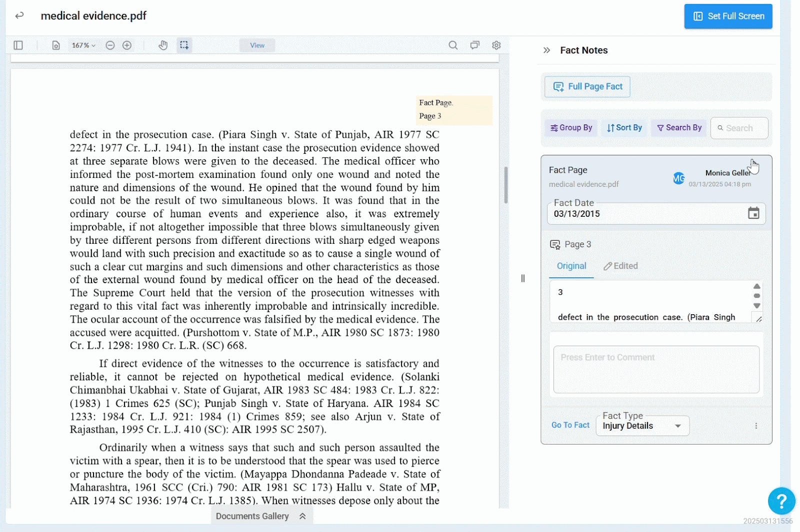Follow the Go To Fact link
Screen dimensions: 800x532
pyautogui.click(x=570, y=425)
